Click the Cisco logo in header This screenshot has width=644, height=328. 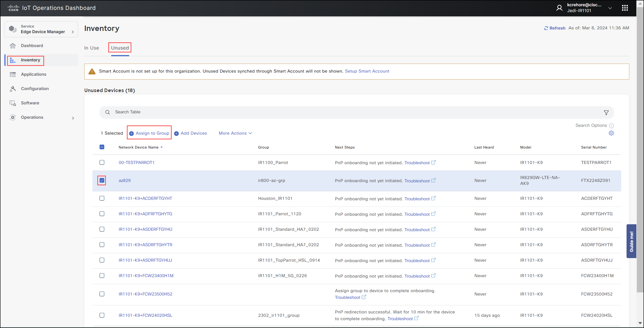tap(13, 8)
